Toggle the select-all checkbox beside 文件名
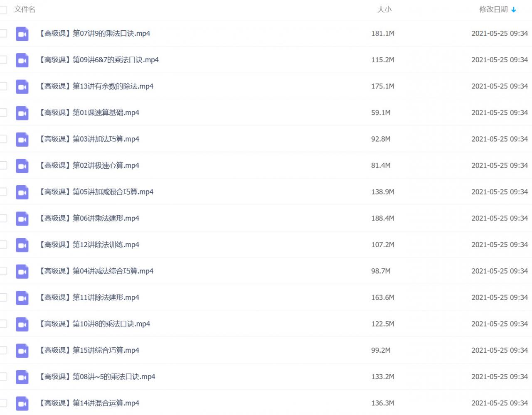The image size is (532, 415). point(3,10)
